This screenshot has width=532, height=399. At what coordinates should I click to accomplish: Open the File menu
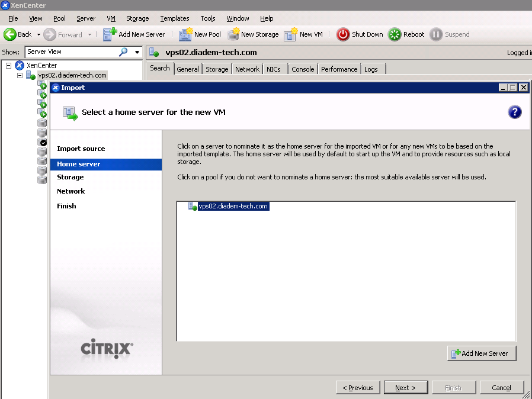13,18
